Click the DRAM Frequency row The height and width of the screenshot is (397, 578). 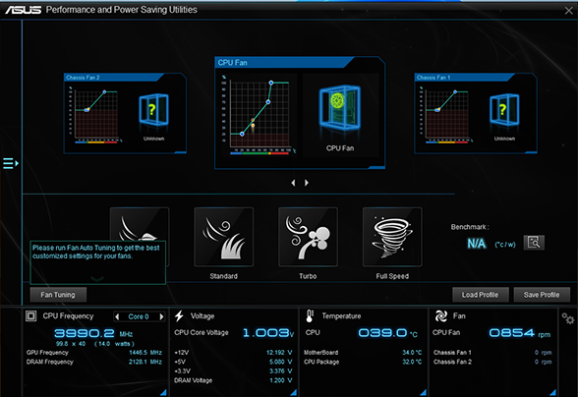pyautogui.click(x=94, y=362)
